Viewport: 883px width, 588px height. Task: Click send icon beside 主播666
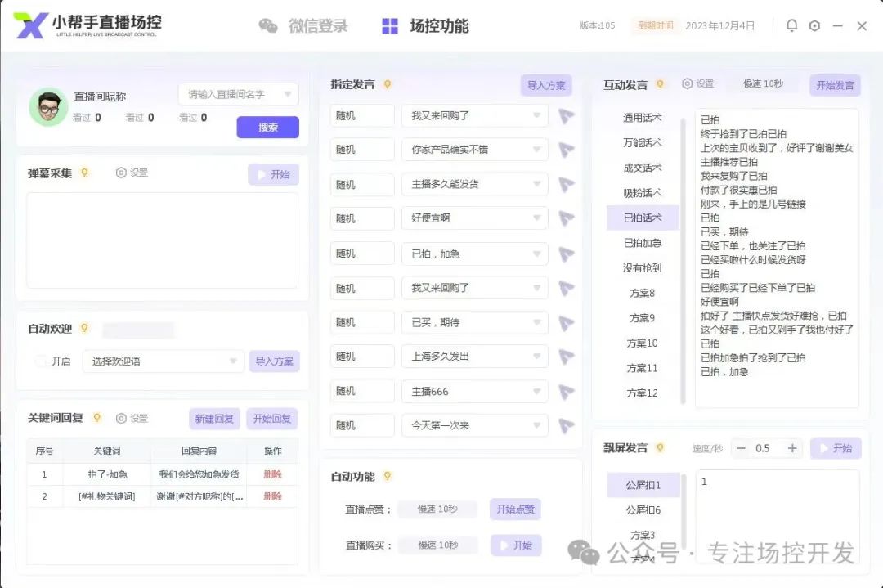pos(566,391)
